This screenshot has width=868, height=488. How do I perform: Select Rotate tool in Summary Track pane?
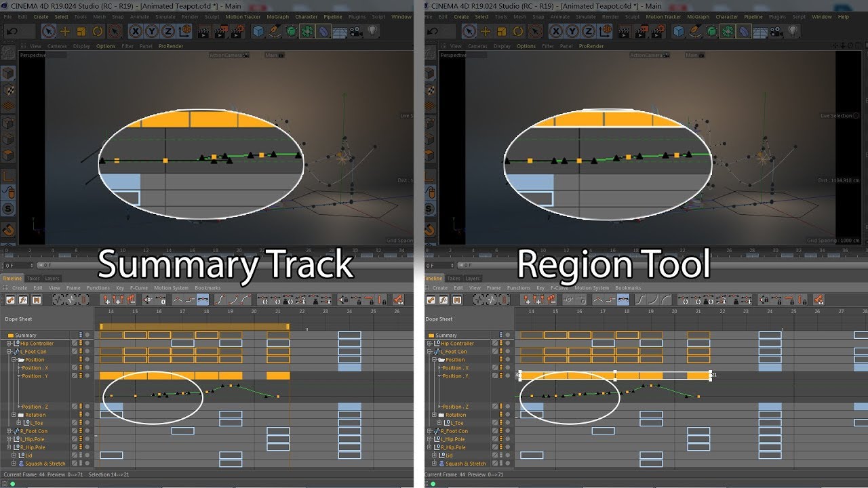coord(98,30)
